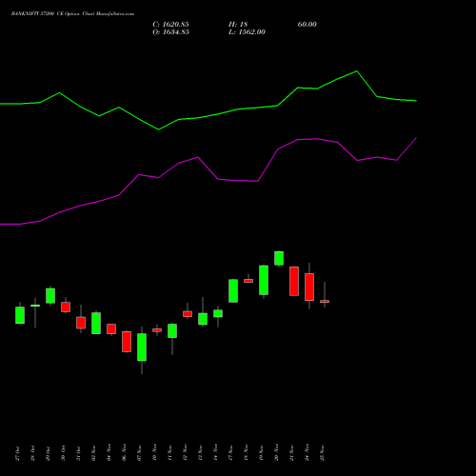Click the peak of the green indicator line

tap(357, 71)
